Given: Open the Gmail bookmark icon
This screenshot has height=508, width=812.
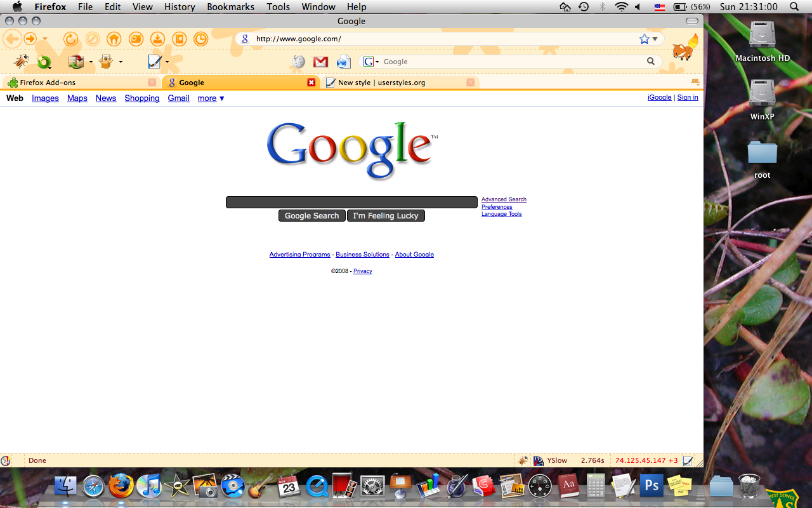Looking at the screenshot, I should click(320, 62).
